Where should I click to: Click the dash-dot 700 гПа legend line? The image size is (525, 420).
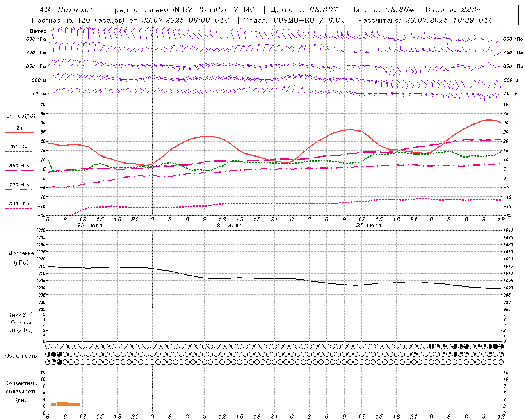[18, 189]
